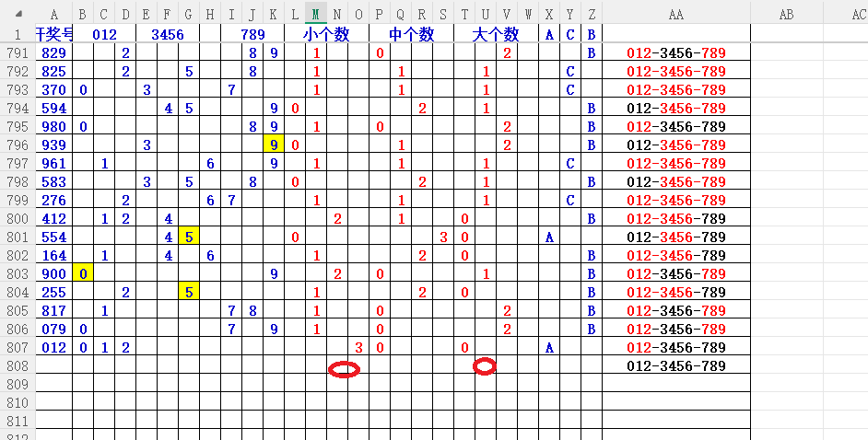Image resolution: width=868 pixels, height=440 pixels.
Task: Select row header 800
Action: coord(18,219)
